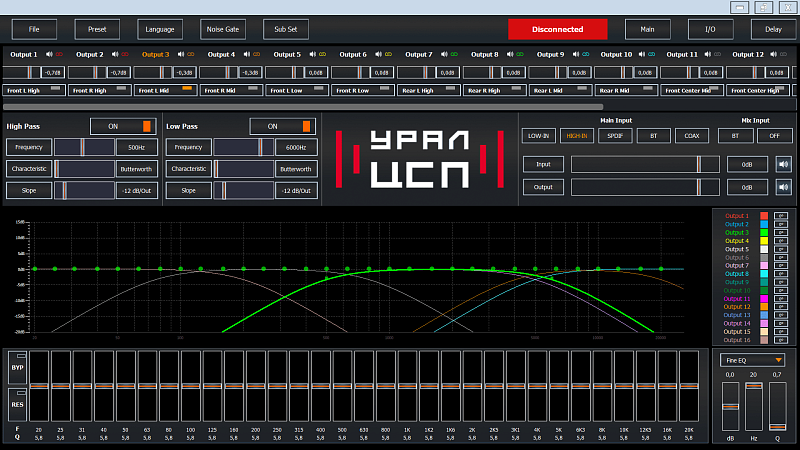Open the Sub Set settings
Image resolution: width=800 pixels, height=450 pixels.
[286, 29]
